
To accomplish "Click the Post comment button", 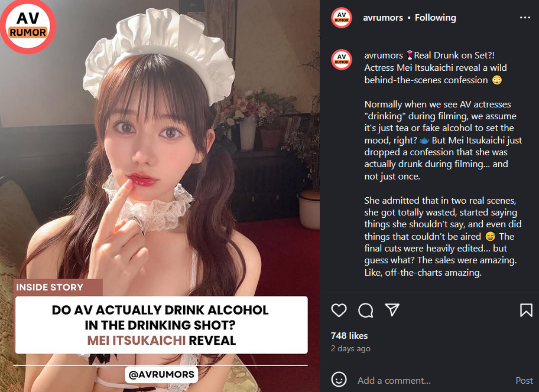I will pos(524,380).
